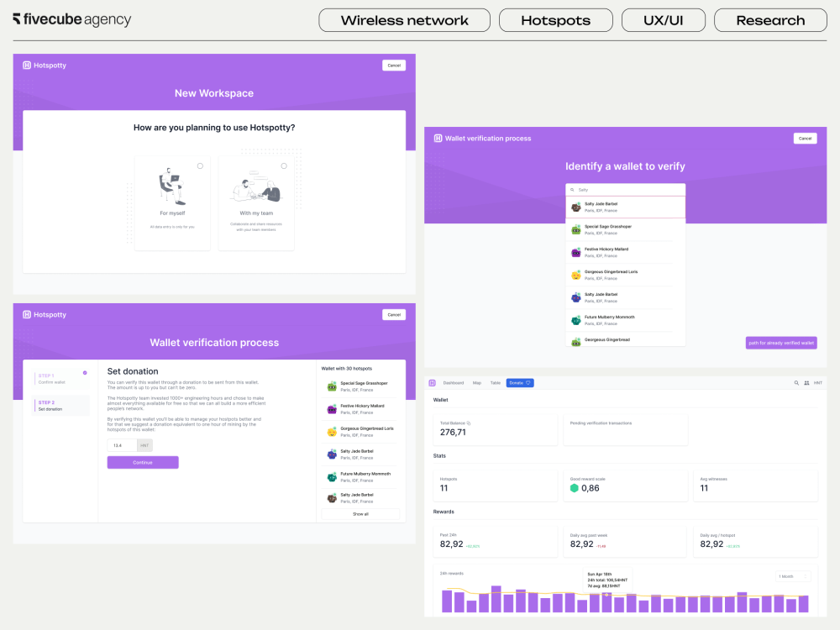This screenshot has width=840, height=630.
Task: Click Future Mulberry Mommoth avatar in donation wallet list
Action: pyautogui.click(x=332, y=477)
